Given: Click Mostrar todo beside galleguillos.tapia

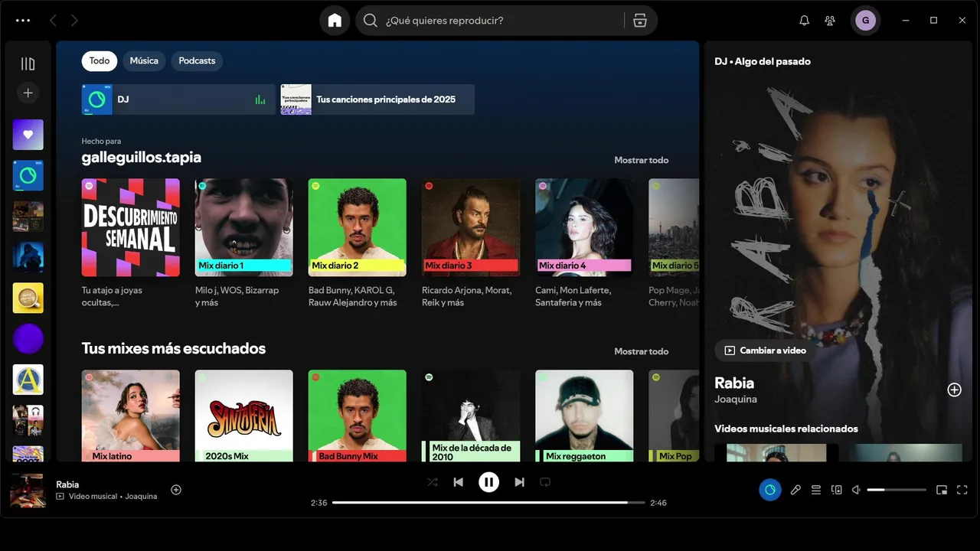Looking at the screenshot, I should pyautogui.click(x=642, y=160).
